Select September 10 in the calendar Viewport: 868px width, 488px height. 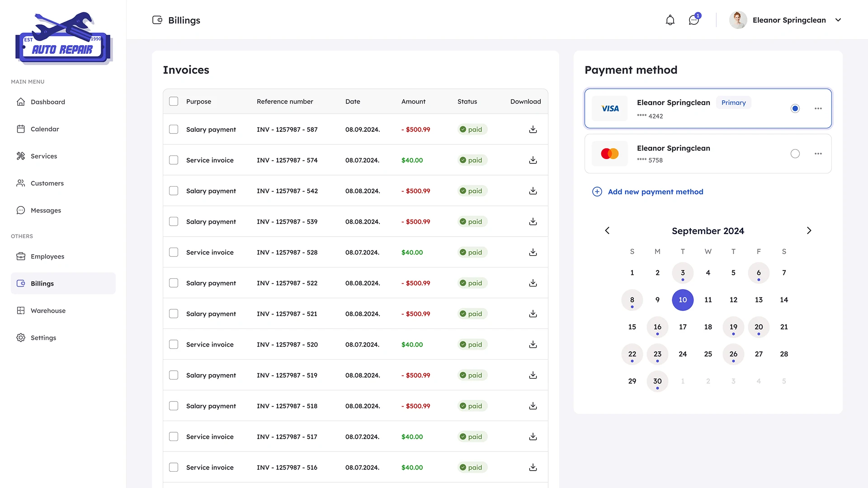point(683,300)
